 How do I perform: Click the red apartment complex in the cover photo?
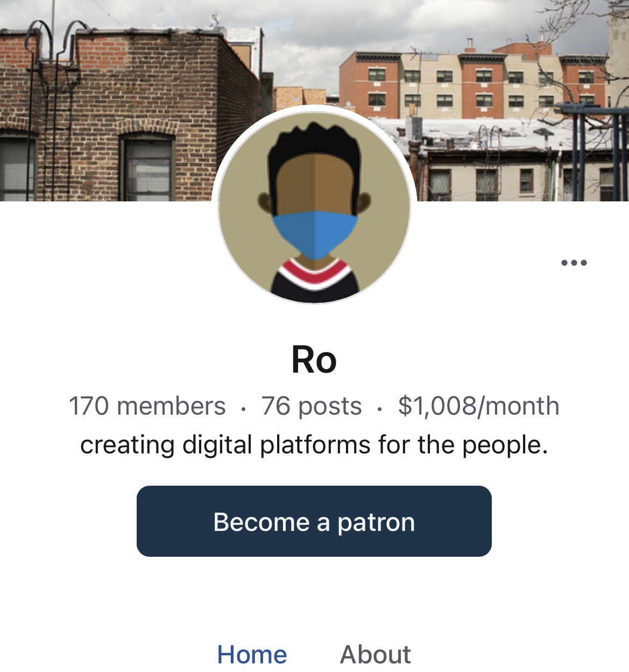click(x=473, y=81)
